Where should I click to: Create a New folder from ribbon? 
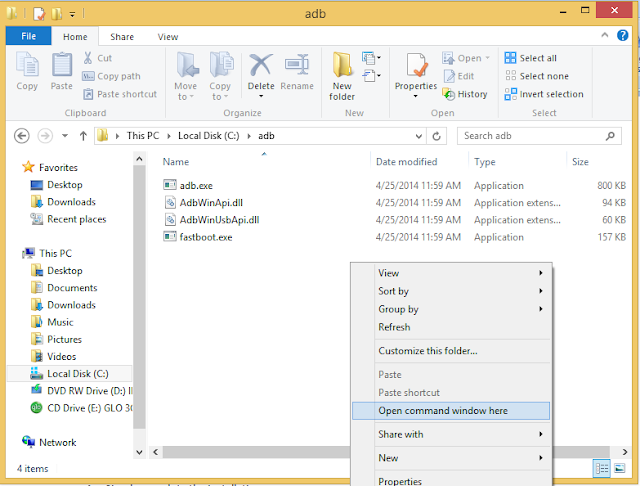click(342, 76)
